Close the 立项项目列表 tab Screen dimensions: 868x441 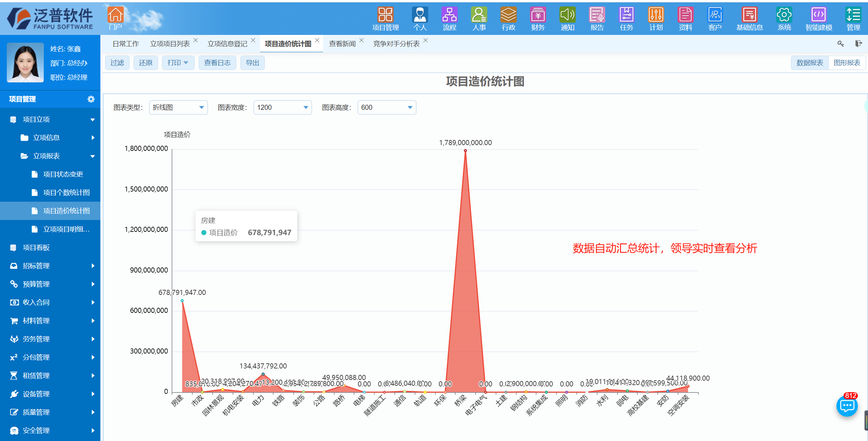point(196,40)
